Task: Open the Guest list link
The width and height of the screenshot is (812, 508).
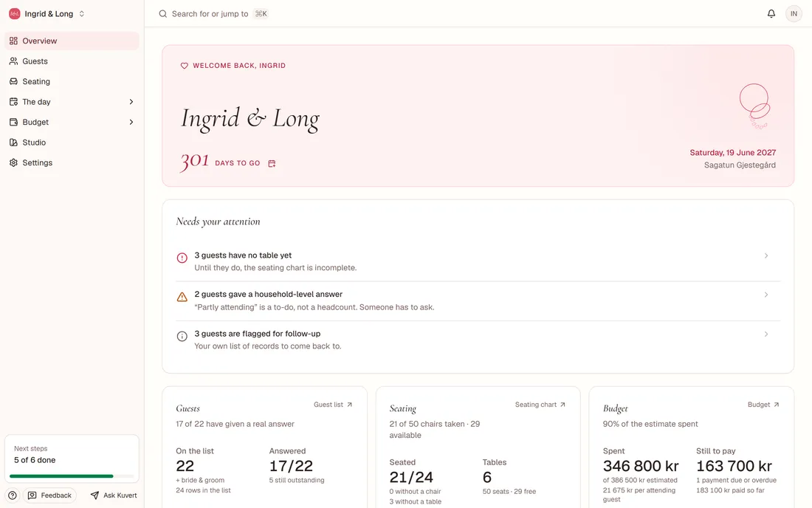Action: click(x=333, y=405)
